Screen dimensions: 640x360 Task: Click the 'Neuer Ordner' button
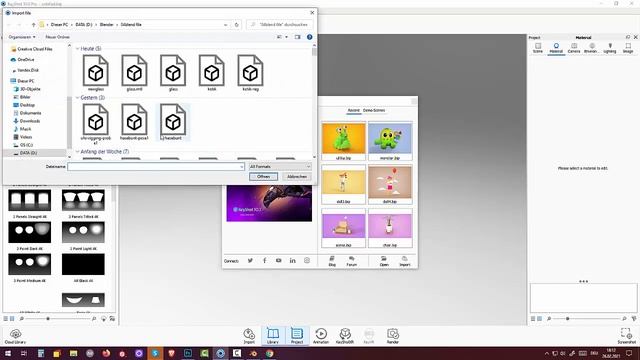click(x=58, y=37)
